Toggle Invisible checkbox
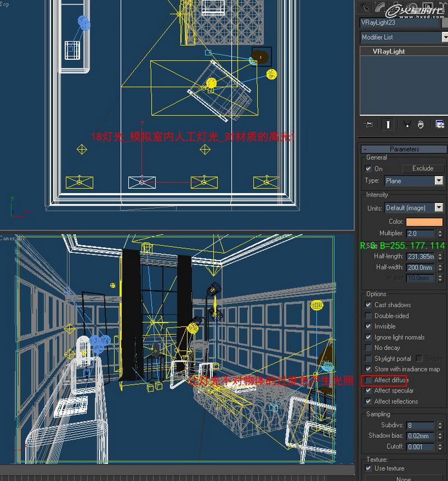Viewport: 448px width, 481px height. (368, 326)
